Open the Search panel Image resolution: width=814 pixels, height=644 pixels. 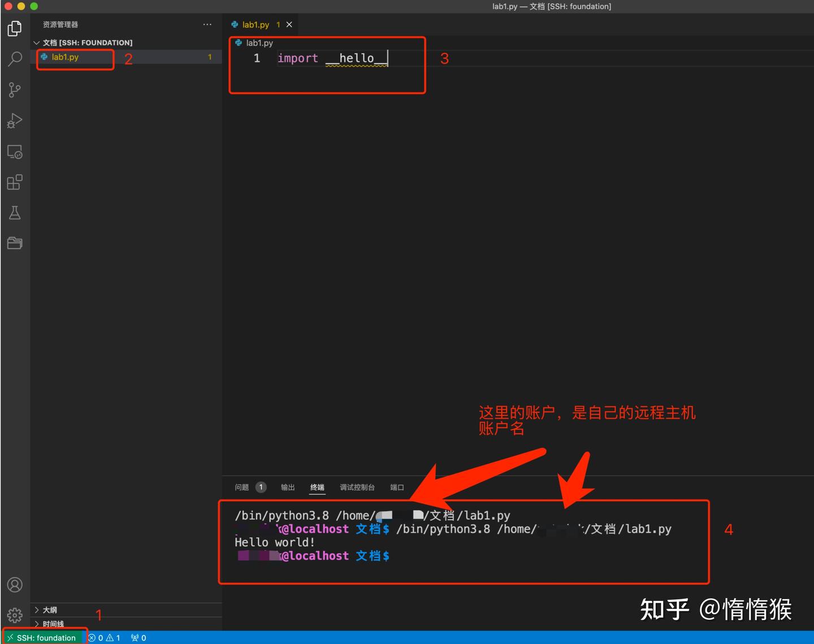15,59
